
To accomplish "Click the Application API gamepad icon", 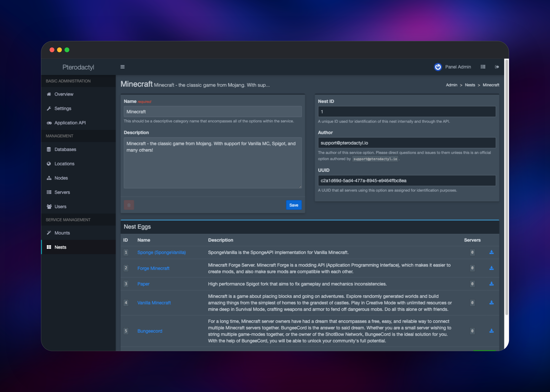I will tap(49, 123).
